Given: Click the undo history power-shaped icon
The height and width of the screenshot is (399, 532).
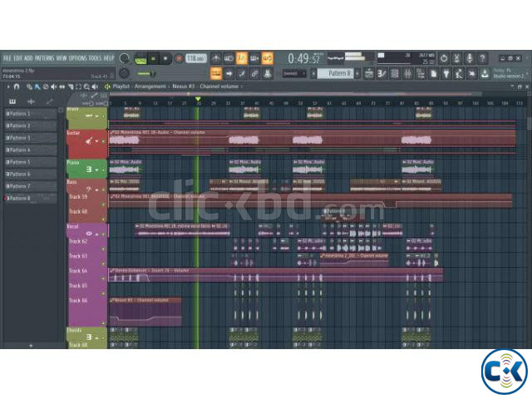Looking at the screenshot, I should 444,58.
